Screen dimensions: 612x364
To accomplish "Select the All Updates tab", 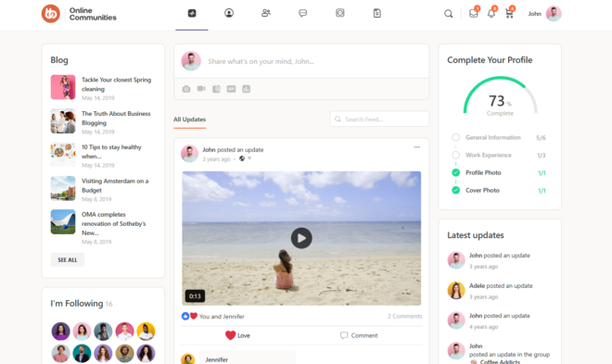I will (190, 119).
